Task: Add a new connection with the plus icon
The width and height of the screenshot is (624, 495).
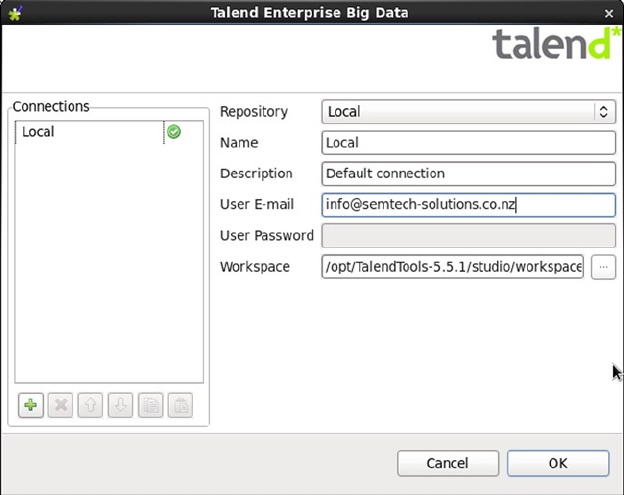Action: click(31, 405)
